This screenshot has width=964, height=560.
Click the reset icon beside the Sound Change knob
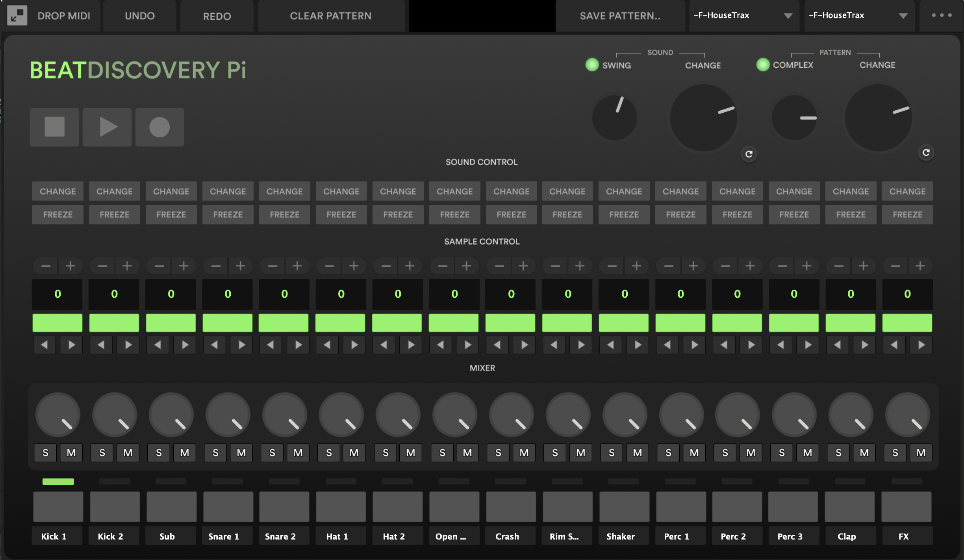click(x=749, y=154)
